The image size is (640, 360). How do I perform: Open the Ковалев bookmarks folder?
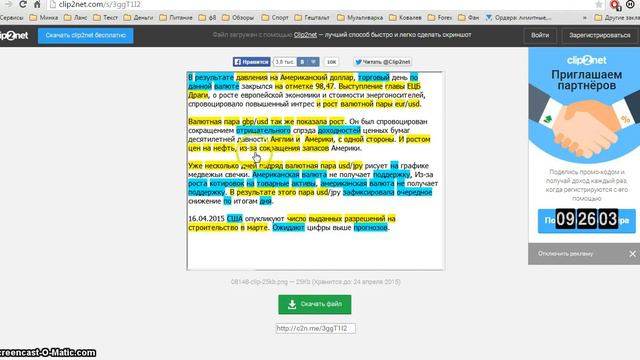[x=405, y=18]
